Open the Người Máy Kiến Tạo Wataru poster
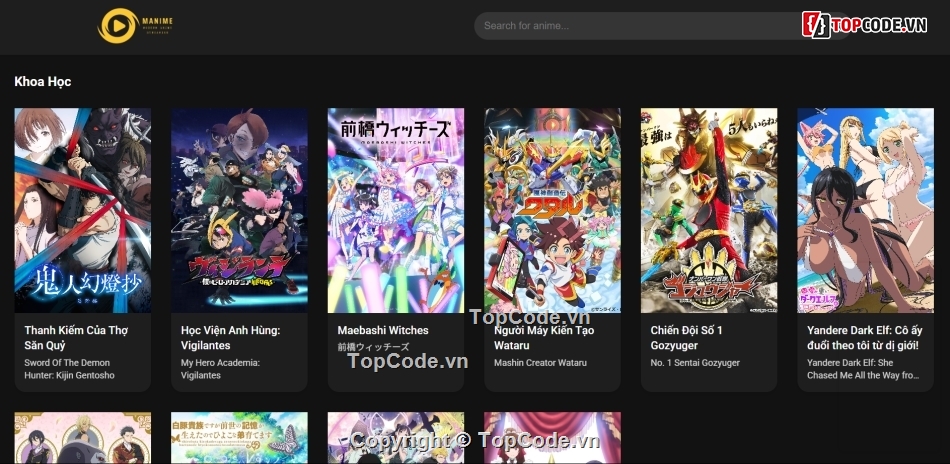The width and height of the screenshot is (950, 464). (x=553, y=210)
